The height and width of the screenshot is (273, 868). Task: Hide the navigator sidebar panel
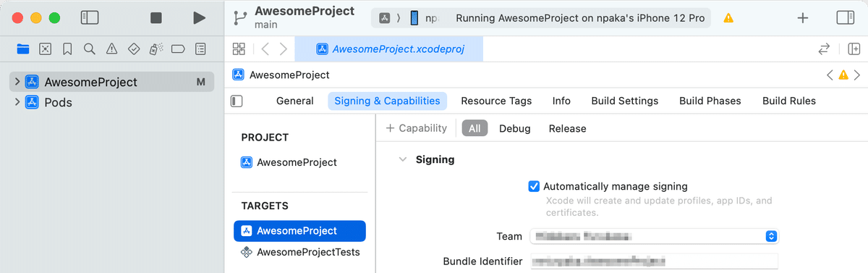[90, 17]
